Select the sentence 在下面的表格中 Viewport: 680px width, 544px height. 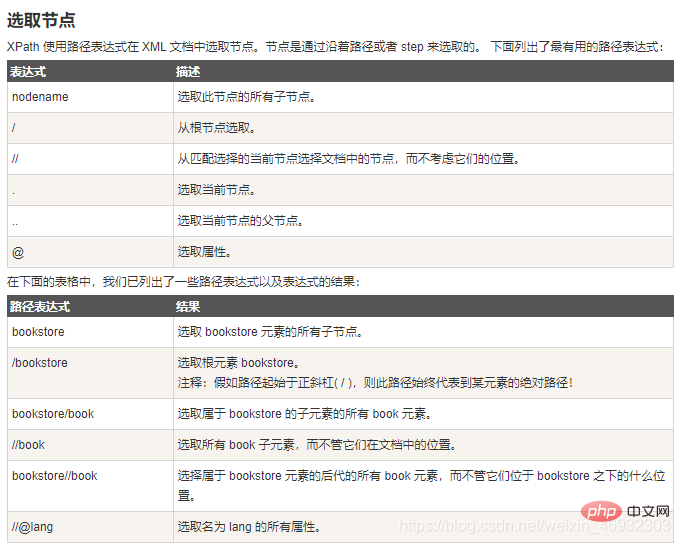click(x=183, y=282)
